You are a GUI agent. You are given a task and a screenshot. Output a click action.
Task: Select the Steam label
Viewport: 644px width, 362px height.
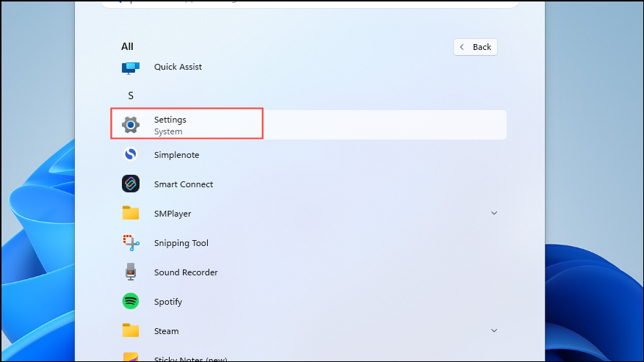167,331
